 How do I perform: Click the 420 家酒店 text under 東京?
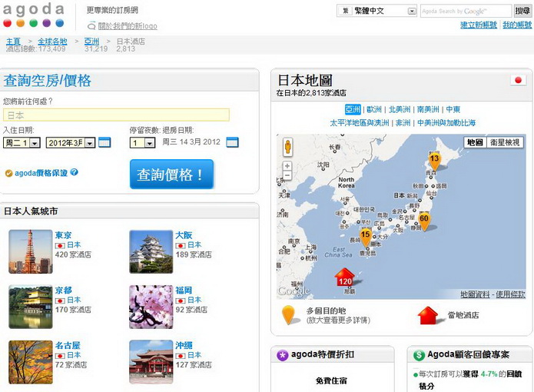[x=73, y=254]
